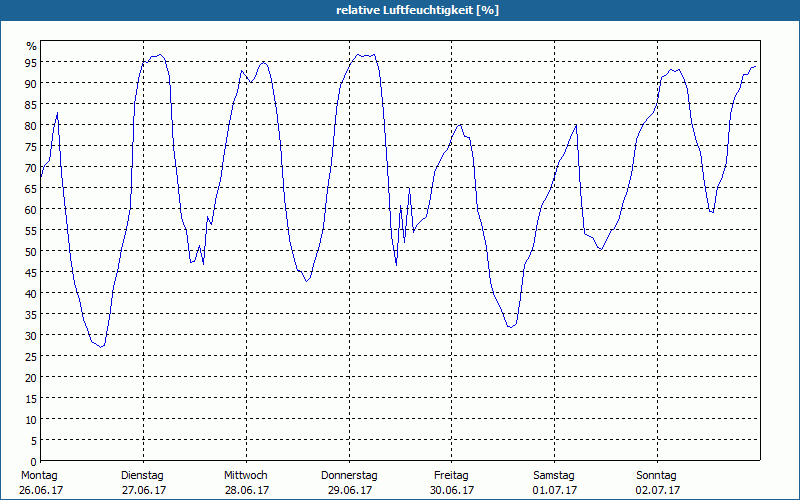Viewport: 800px width, 500px height.
Task: Click the '%' unit label on the y-axis
Action: (32, 46)
